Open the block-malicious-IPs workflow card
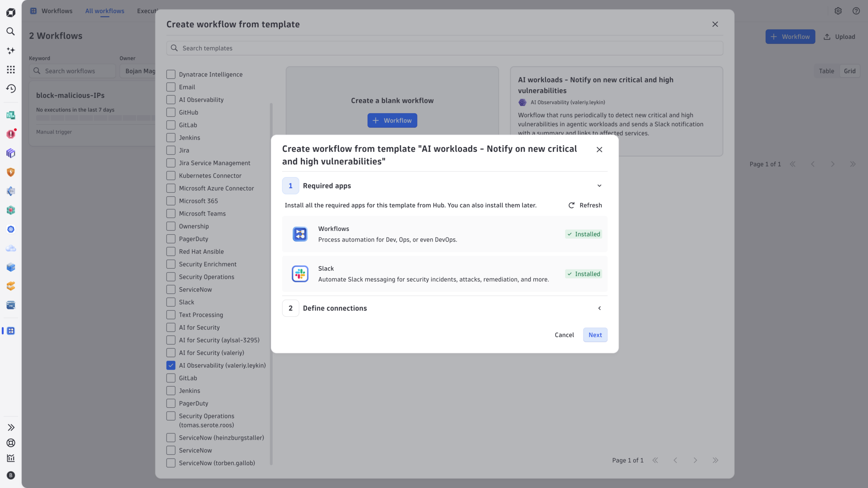This screenshot has height=488, width=868. tap(92, 113)
